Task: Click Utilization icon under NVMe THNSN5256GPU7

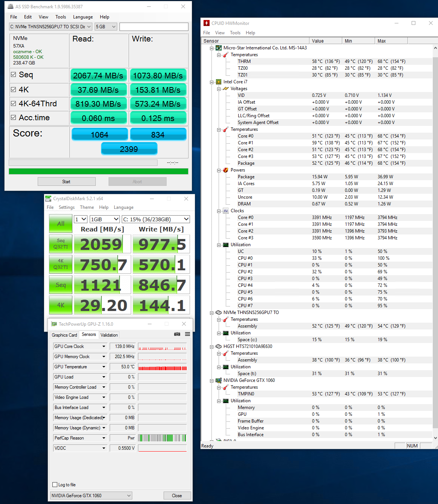Action: point(225,333)
